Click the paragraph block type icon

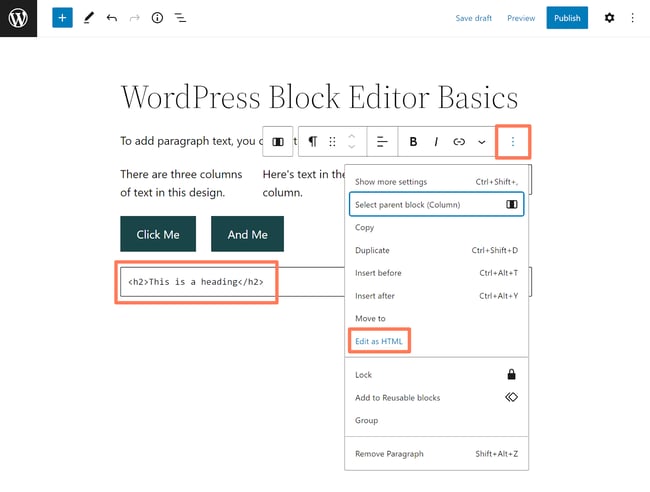(312, 142)
